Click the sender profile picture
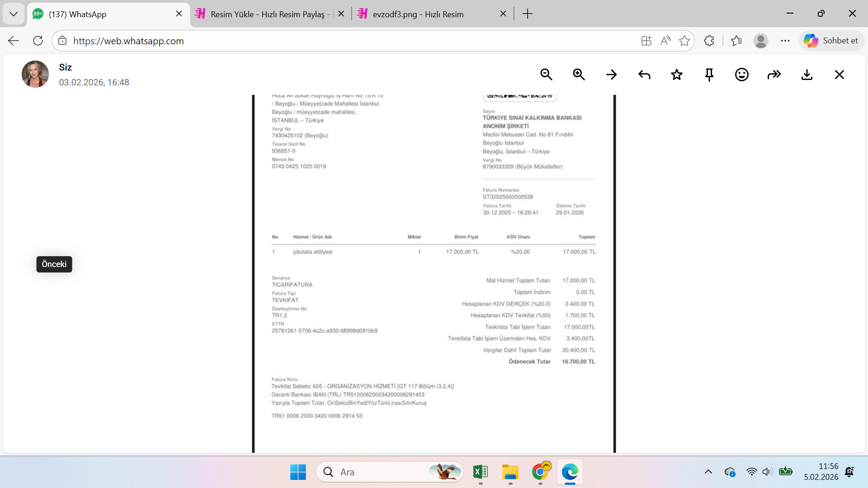This screenshot has width=868, height=488. click(x=35, y=74)
